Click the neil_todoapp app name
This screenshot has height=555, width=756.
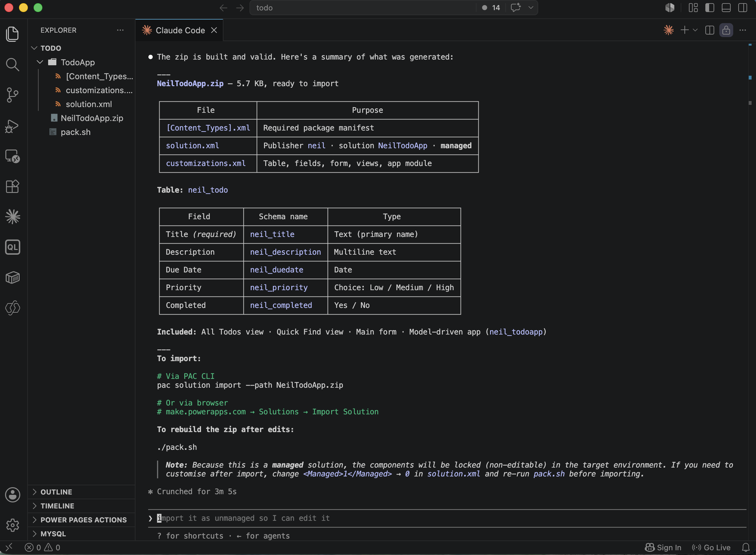[x=516, y=332]
